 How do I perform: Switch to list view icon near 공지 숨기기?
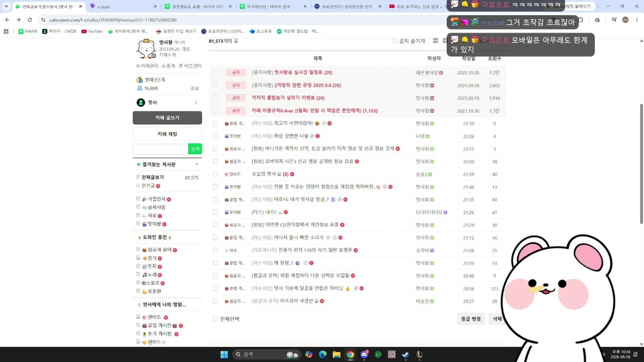point(435,41)
